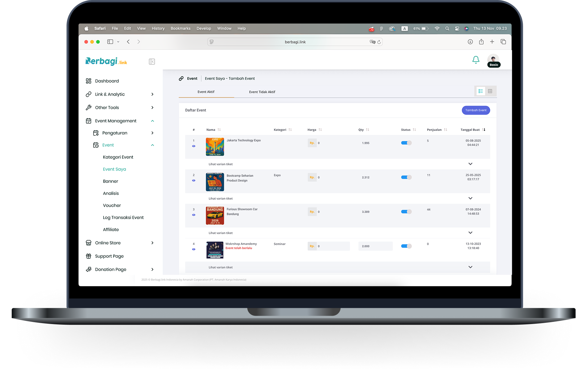Open the Event Saya sidebar link

coord(114,169)
